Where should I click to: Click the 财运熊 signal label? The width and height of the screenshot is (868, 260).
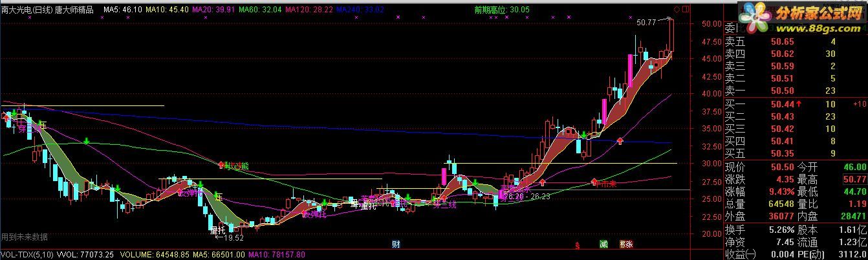click(x=236, y=166)
